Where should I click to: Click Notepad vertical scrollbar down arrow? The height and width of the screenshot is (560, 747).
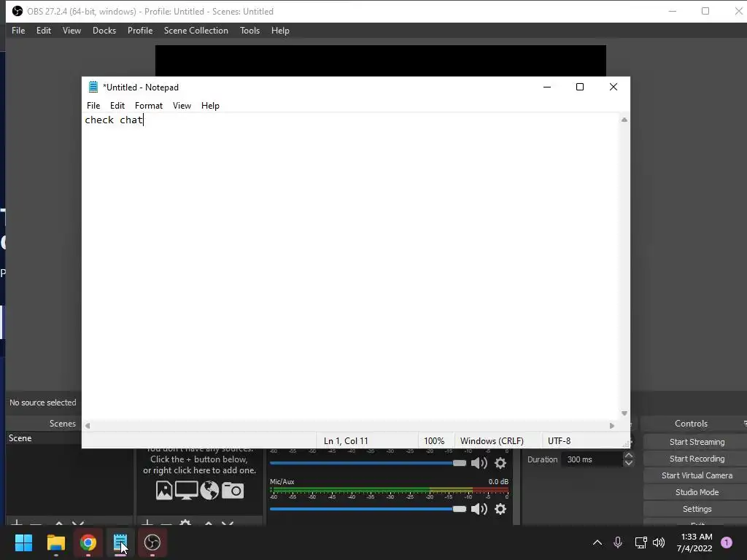[624, 413]
